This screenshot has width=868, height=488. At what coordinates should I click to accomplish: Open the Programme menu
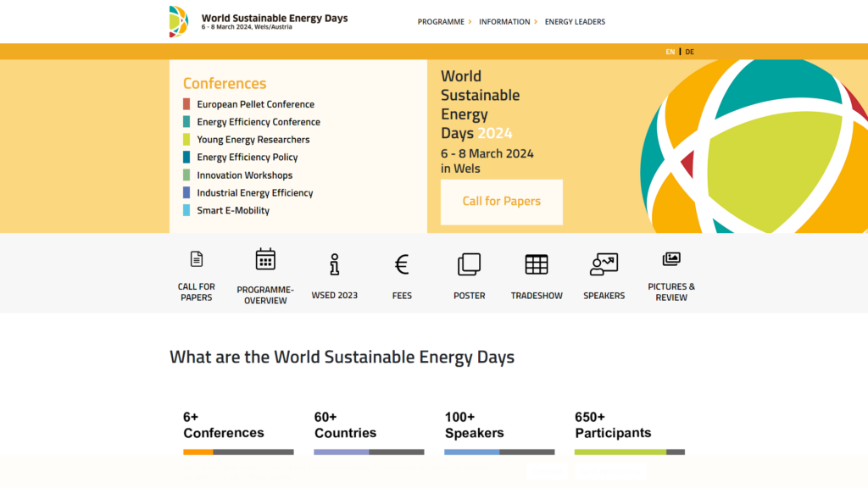(x=441, y=21)
